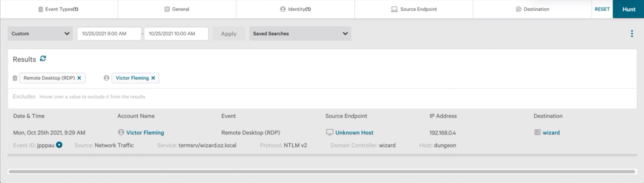Open the Destination filter tab
The image size is (644, 183).
click(532, 9)
